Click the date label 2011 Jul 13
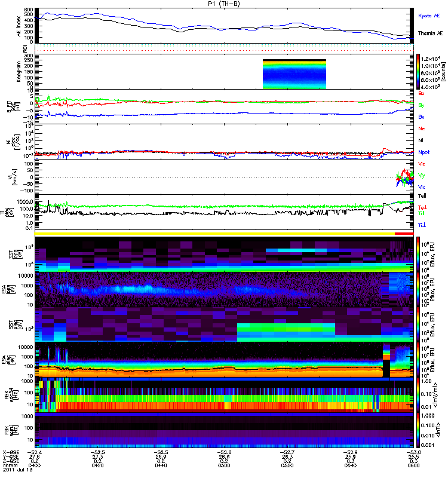448x478 pixels. (x=18, y=470)
